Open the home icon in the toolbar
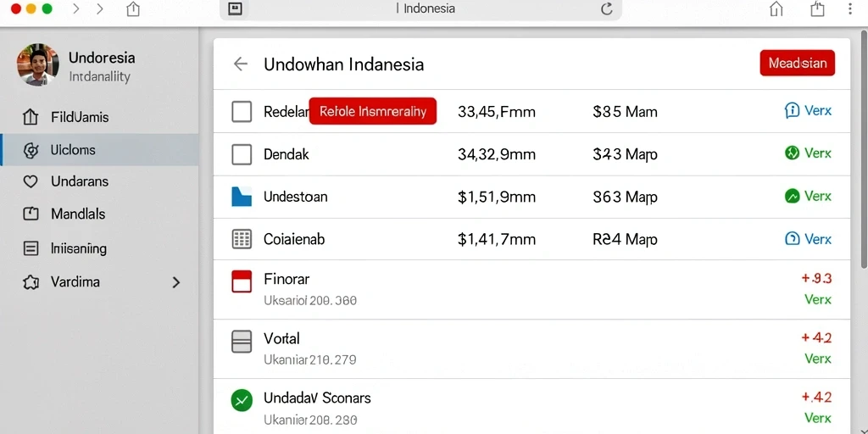 click(776, 8)
